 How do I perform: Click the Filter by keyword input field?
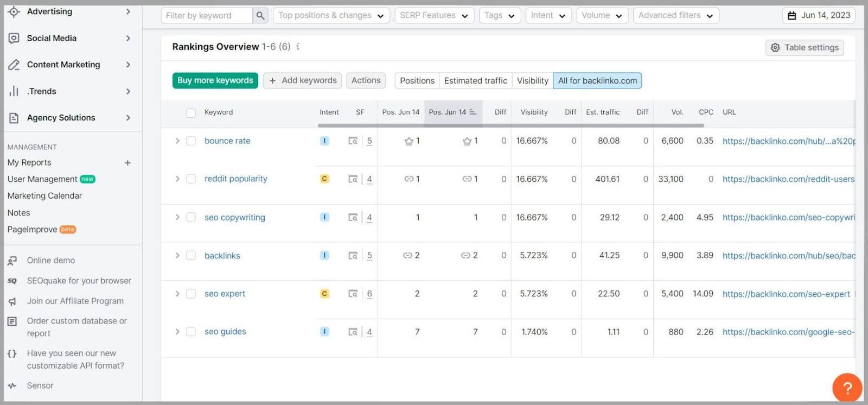pos(207,16)
